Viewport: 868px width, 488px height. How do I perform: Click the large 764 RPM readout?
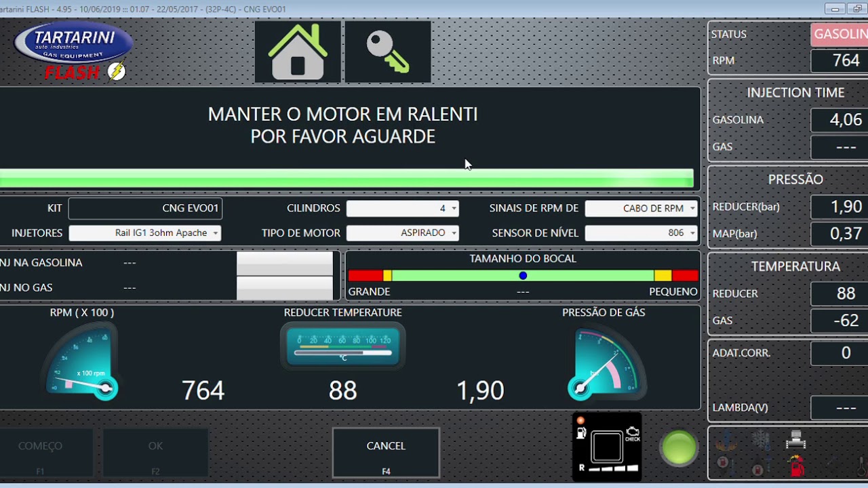click(203, 390)
